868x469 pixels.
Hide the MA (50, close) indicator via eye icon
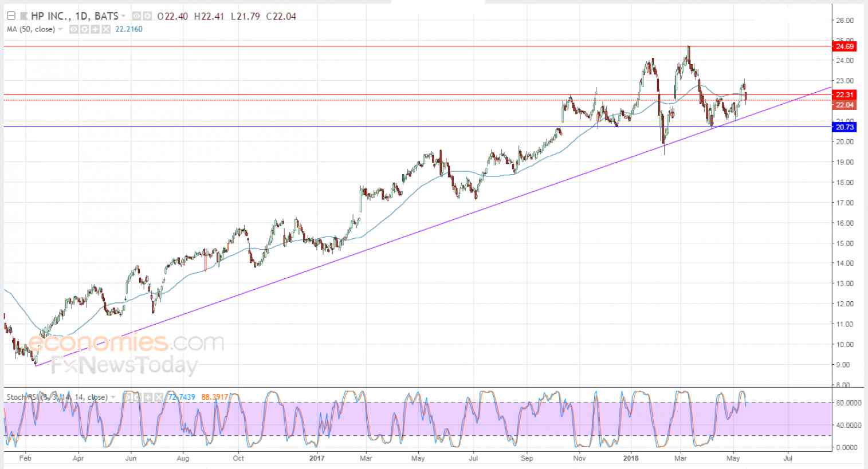pos(74,29)
